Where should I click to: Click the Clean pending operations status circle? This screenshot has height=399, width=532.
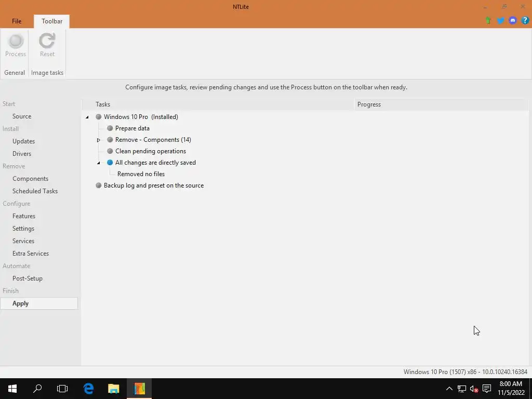click(x=110, y=151)
